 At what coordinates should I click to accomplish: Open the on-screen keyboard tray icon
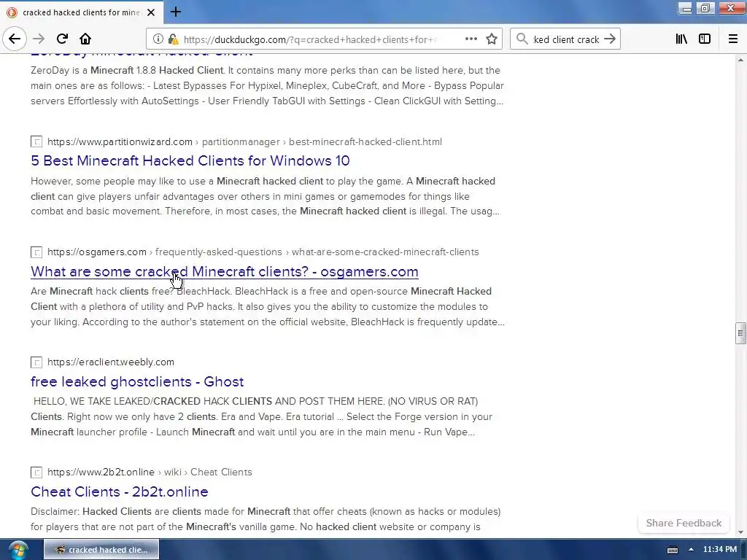[x=672, y=550]
